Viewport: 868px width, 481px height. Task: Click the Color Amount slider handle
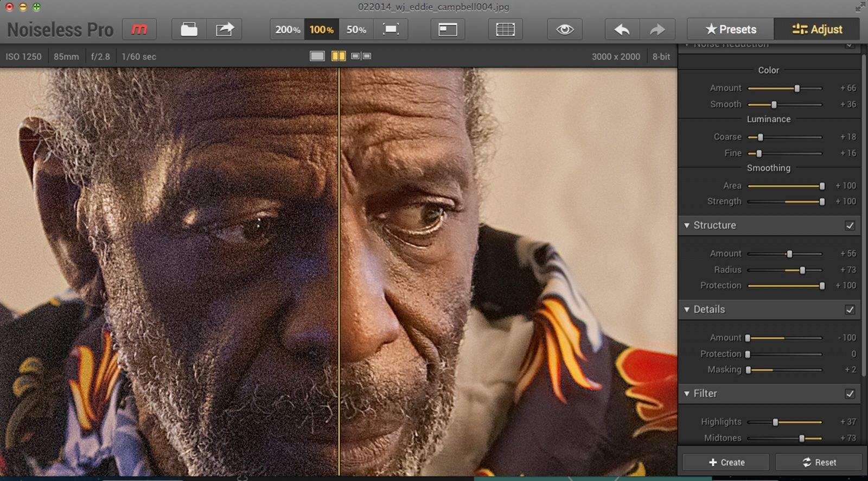[797, 88]
